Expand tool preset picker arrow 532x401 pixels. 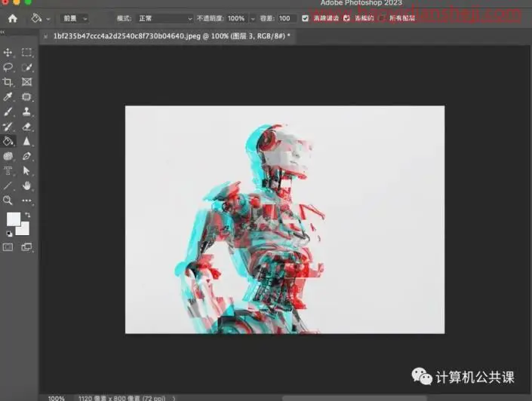point(48,19)
